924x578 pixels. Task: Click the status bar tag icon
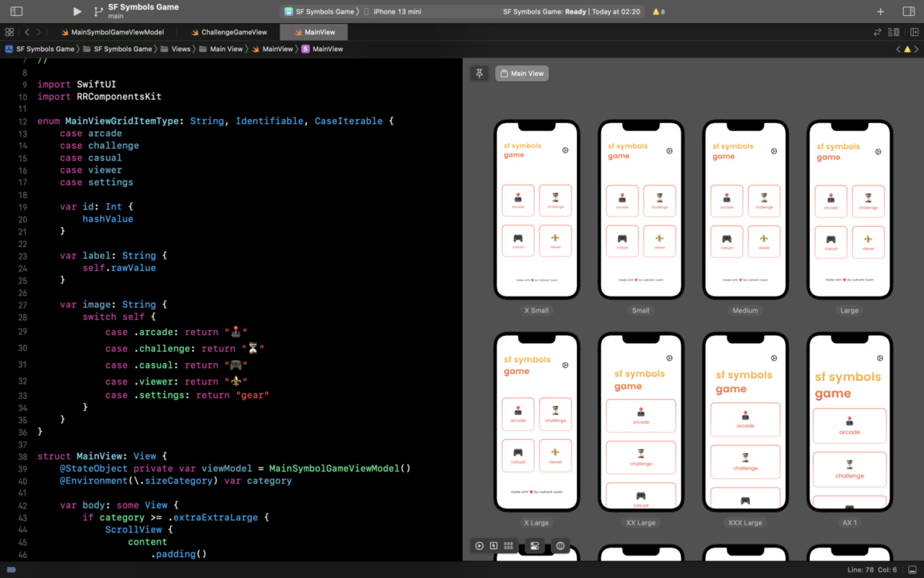[x=11, y=570]
